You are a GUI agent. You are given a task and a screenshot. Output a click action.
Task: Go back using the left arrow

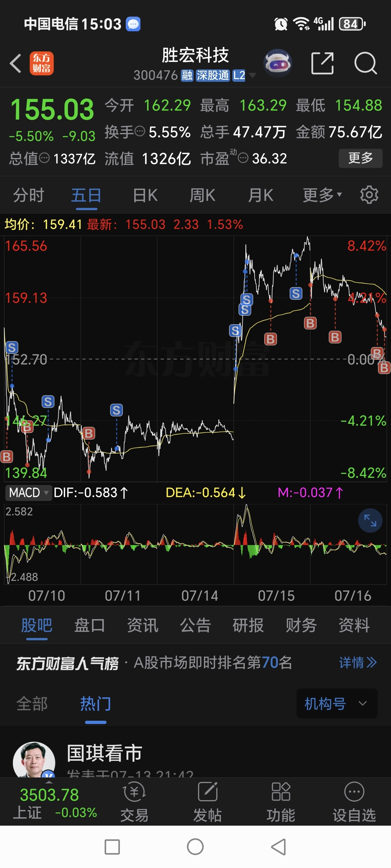tap(16, 63)
